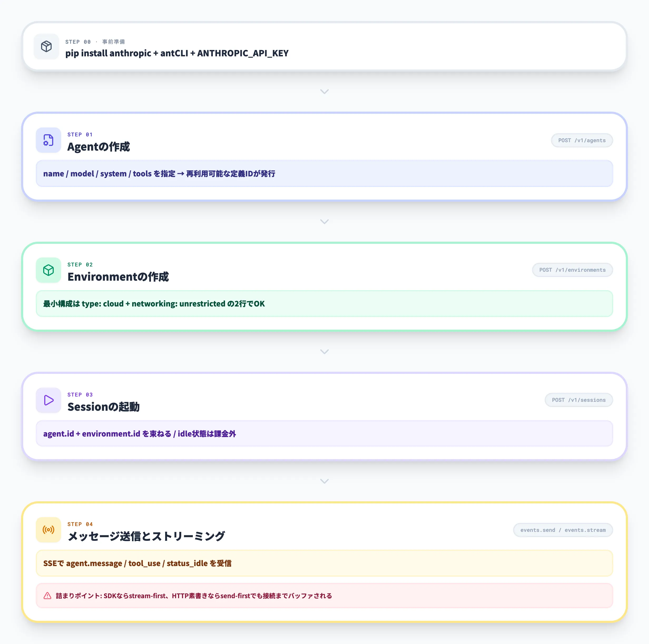Click the Environmentの作成 heading
This screenshot has height=644, width=649.
coord(118,277)
